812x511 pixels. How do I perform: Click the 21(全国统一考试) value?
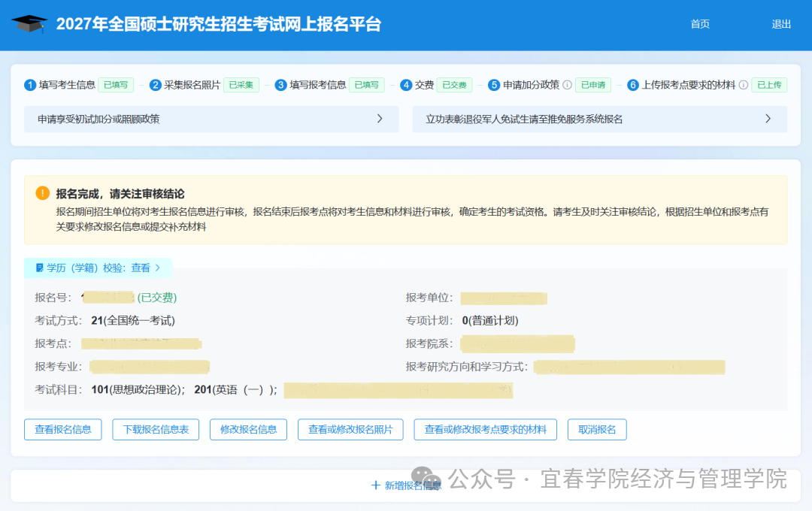point(133,320)
